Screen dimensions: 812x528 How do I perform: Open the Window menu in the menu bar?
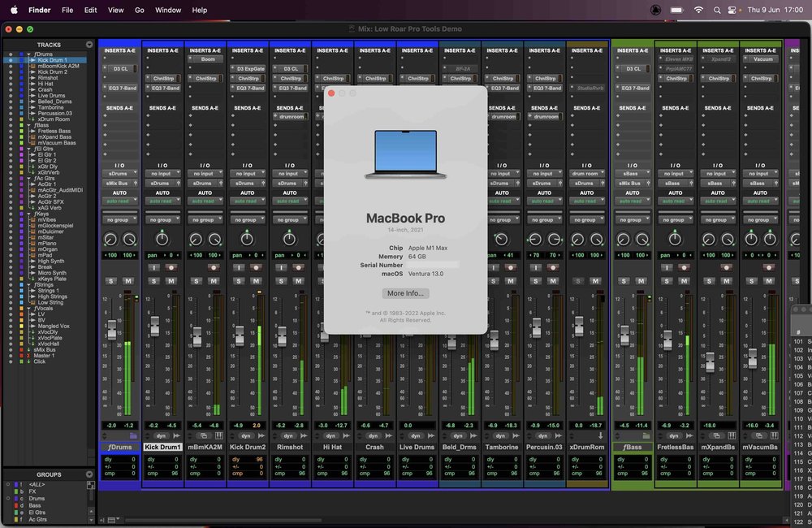click(x=168, y=10)
